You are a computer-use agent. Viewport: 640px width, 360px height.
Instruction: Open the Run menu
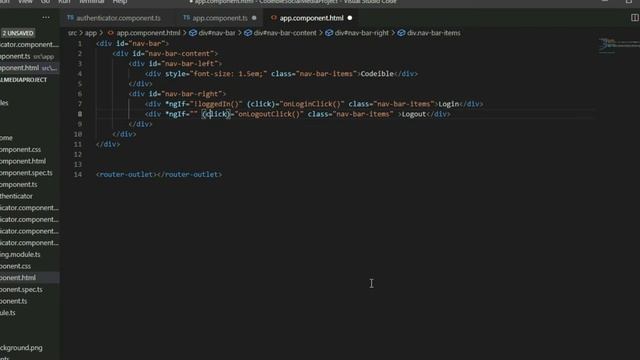[64, 2]
